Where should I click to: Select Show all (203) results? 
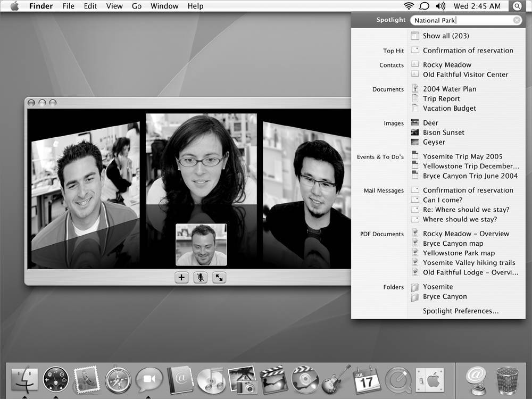coord(446,36)
